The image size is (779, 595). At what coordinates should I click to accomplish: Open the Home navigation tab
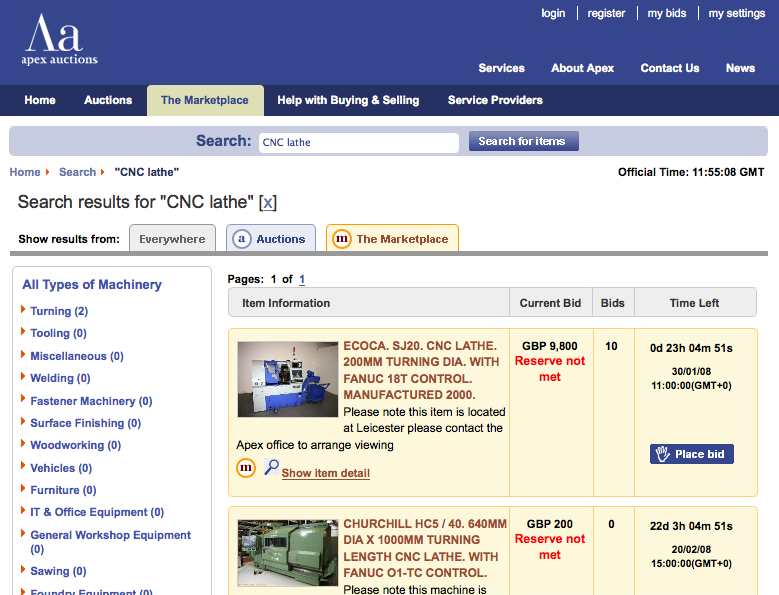tap(40, 100)
